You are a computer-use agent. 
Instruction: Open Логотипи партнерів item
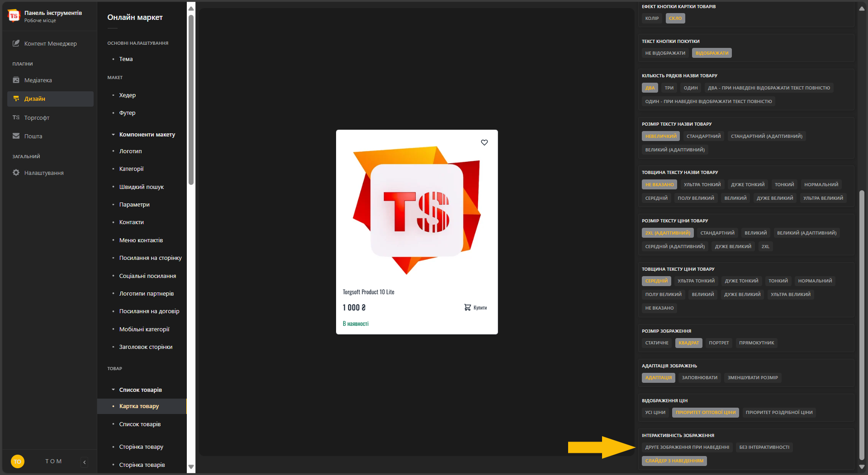point(147,294)
